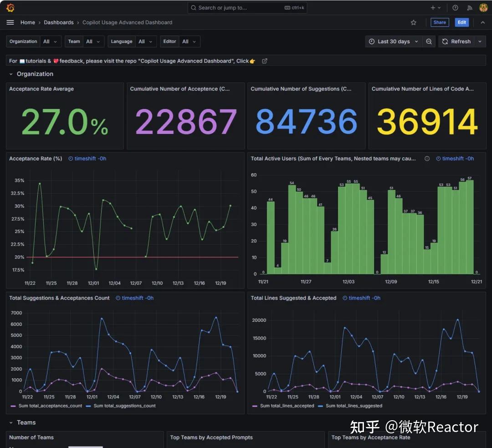Zoom out the time range with the magnifier icon
492x448 pixels.
pyautogui.click(x=429, y=41)
